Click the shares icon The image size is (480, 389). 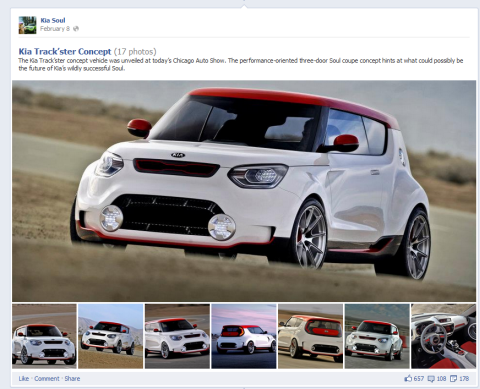point(454,379)
